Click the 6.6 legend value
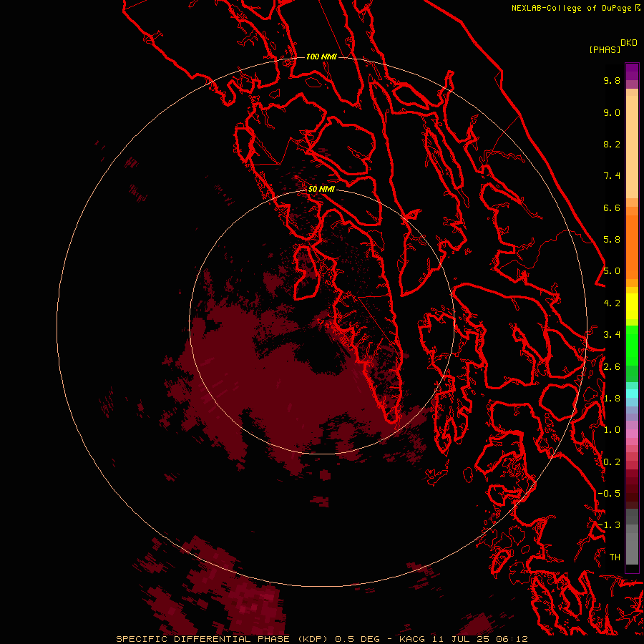 click(x=612, y=208)
